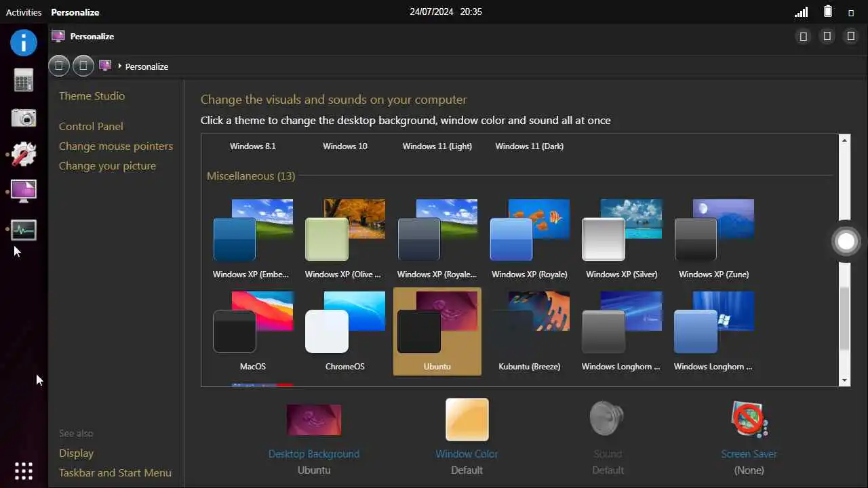Click the small Personalize icon in address bar
Image resolution: width=868 pixels, height=488 pixels.
[105, 66]
